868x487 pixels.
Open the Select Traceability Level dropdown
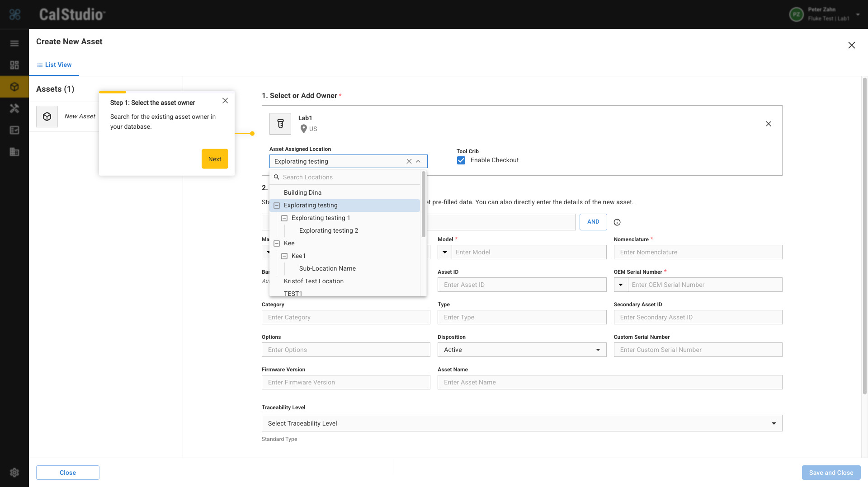[x=522, y=423]
